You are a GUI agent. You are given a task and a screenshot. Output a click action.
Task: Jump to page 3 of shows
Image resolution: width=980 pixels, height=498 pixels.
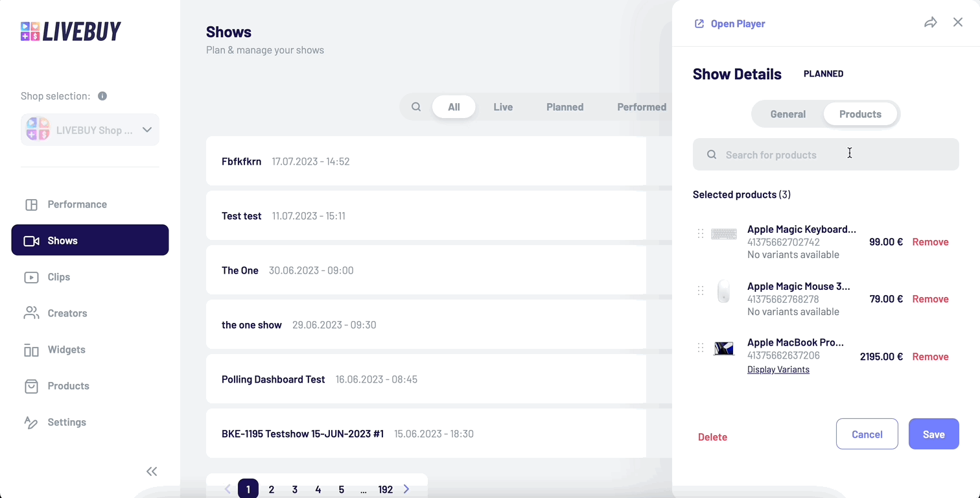pos(294,489)
